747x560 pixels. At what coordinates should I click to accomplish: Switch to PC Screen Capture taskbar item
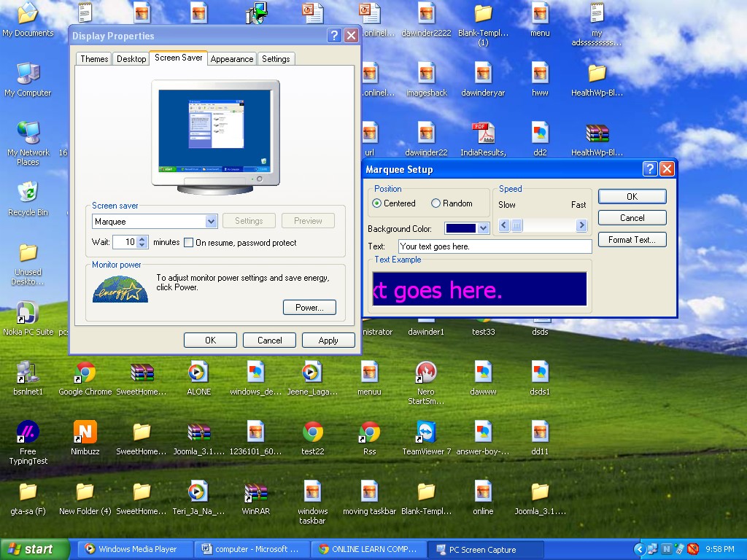[x=485, y=549]
